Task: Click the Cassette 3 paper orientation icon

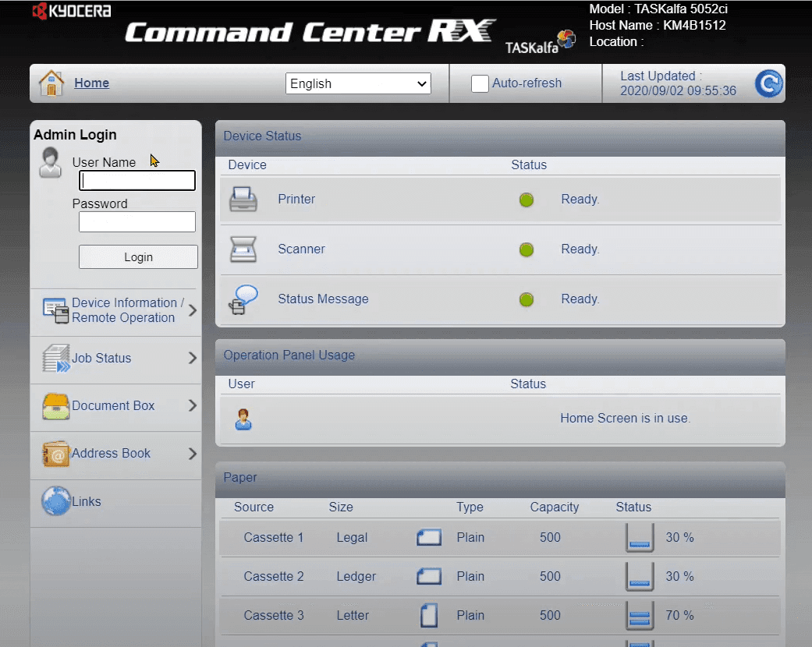Action: 429,615
